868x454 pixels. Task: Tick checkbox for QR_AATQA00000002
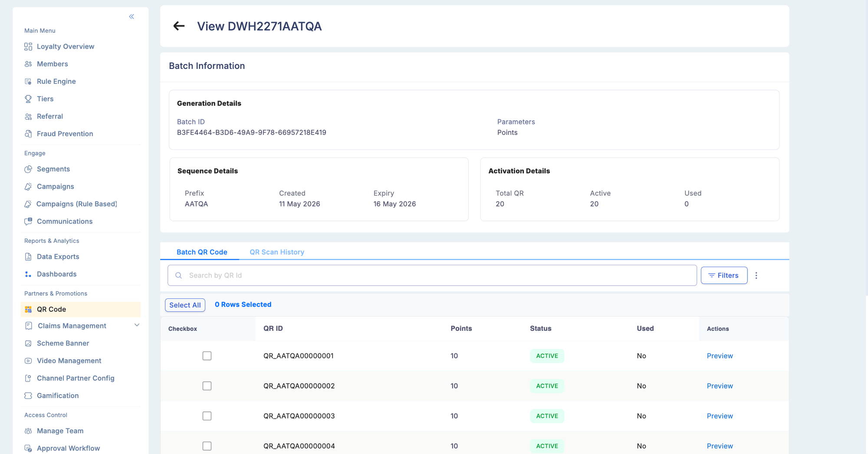pos(207,386)
